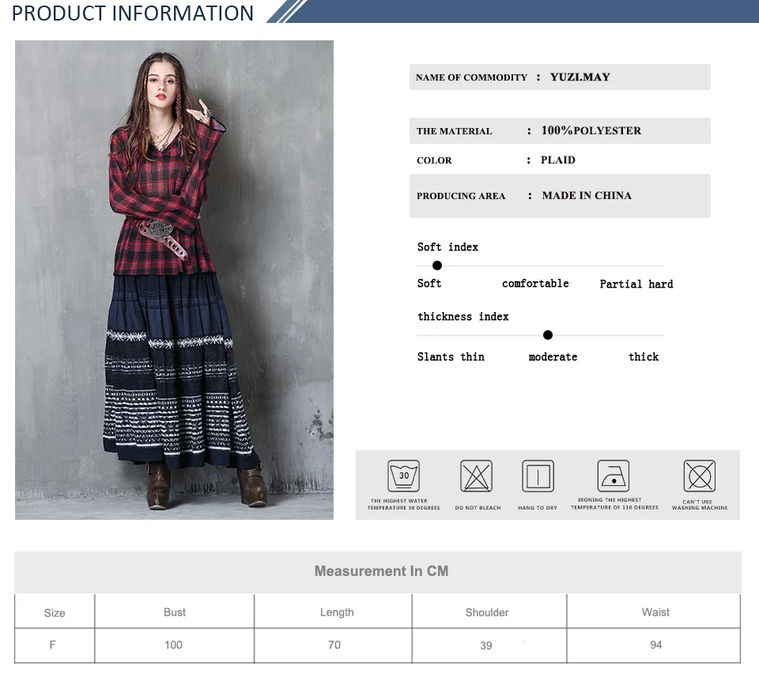Click the size F cell
This screenshot has height=700, width=759.
point(53,645)
